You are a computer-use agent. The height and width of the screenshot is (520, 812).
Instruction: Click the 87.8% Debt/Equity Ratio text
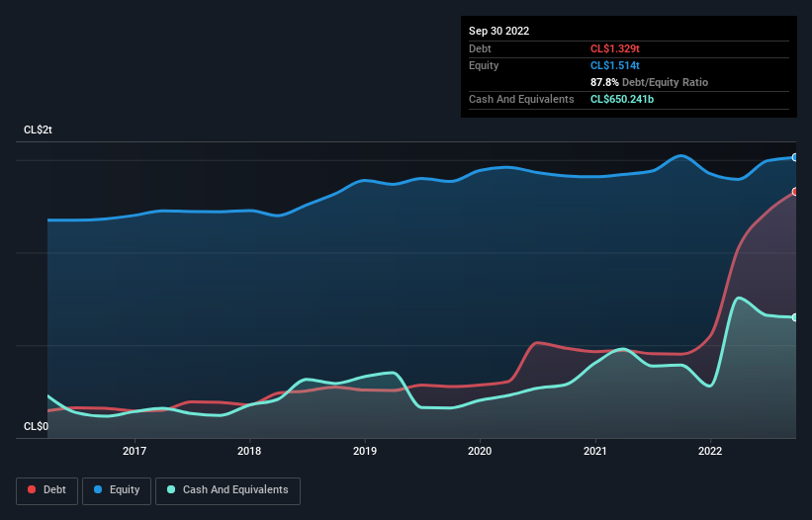coord(649,82)
